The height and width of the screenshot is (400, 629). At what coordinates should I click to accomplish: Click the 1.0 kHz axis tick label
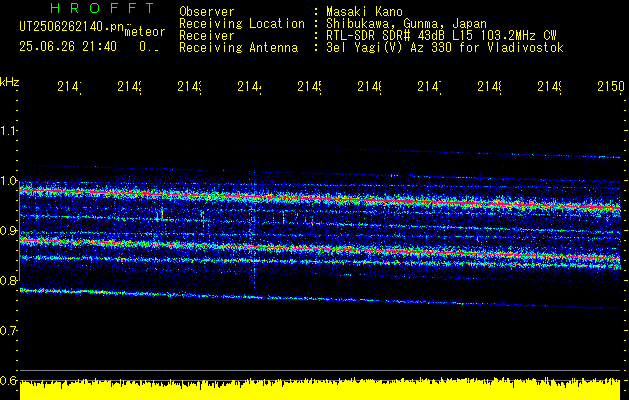(x=8, y=181)
